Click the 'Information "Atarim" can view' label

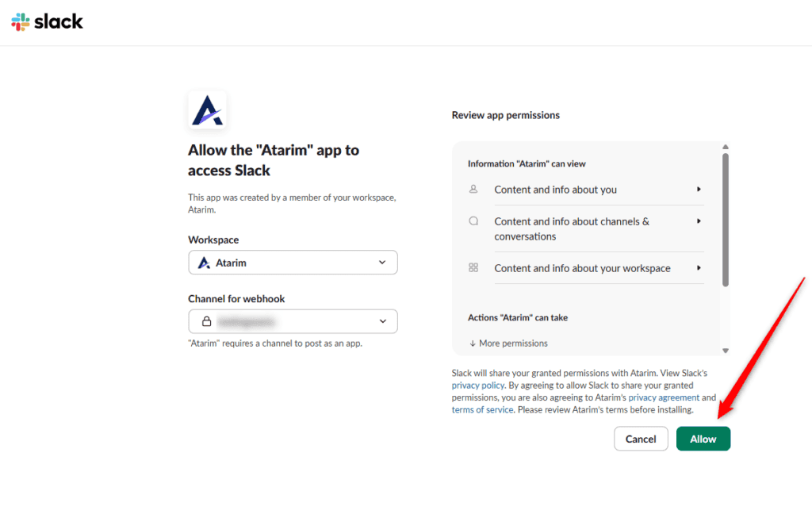click(527, 163)
